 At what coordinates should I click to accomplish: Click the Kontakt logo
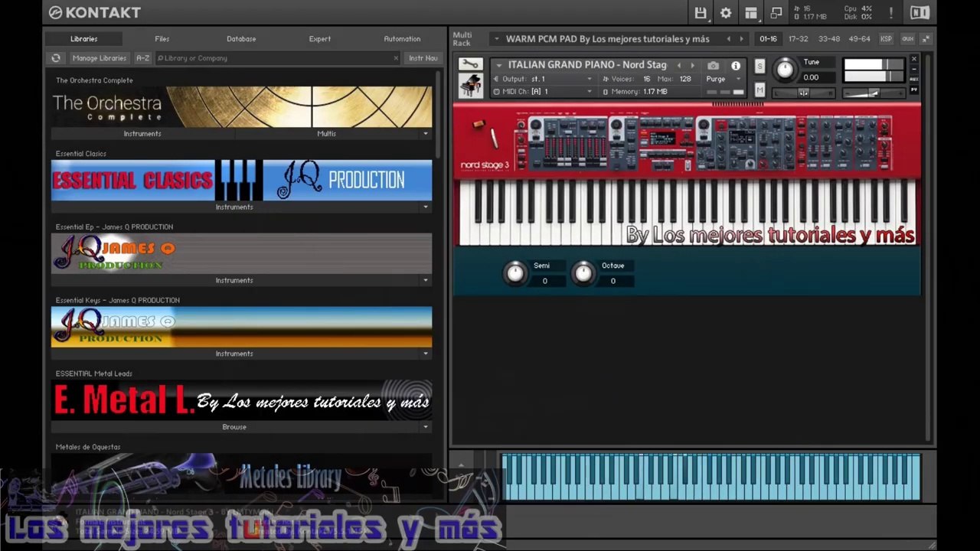[95, 12]
